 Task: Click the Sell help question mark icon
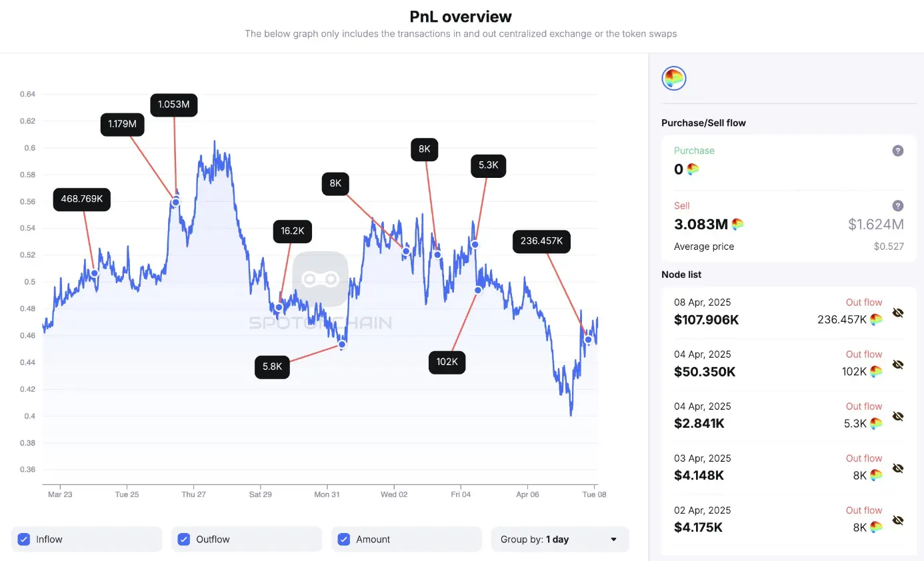(898, 206)
